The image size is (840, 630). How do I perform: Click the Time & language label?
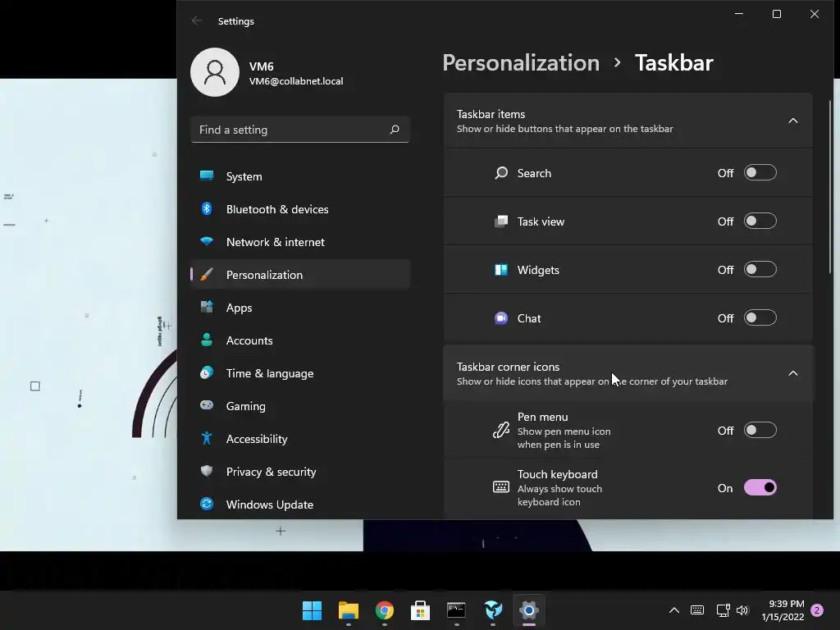[x=269, y=373]
